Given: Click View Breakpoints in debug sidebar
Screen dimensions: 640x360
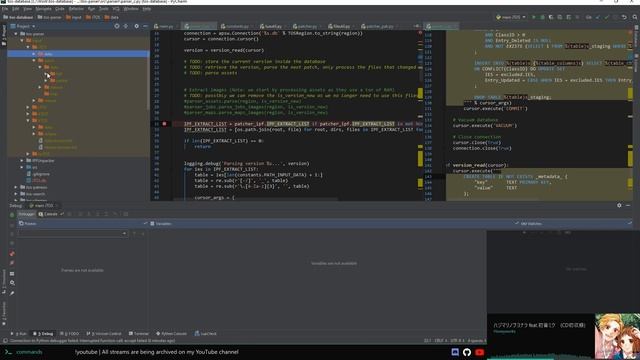Looking at the screenshot, I should 12,253.
